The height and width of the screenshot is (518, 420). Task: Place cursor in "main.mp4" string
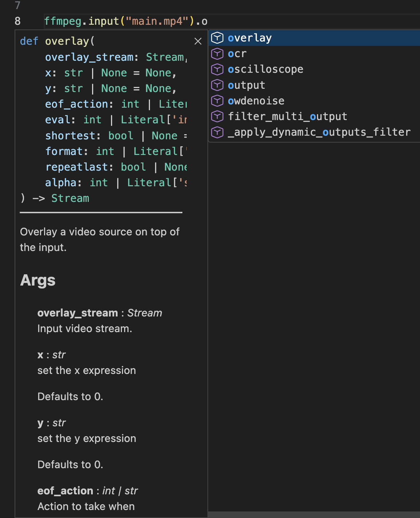tap(157, 21)
